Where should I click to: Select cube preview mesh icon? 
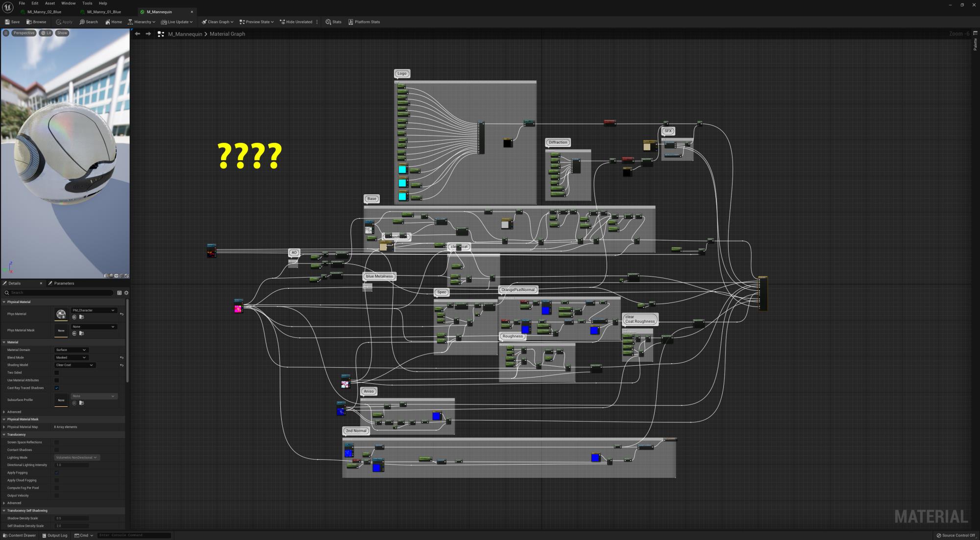(122, 276)
